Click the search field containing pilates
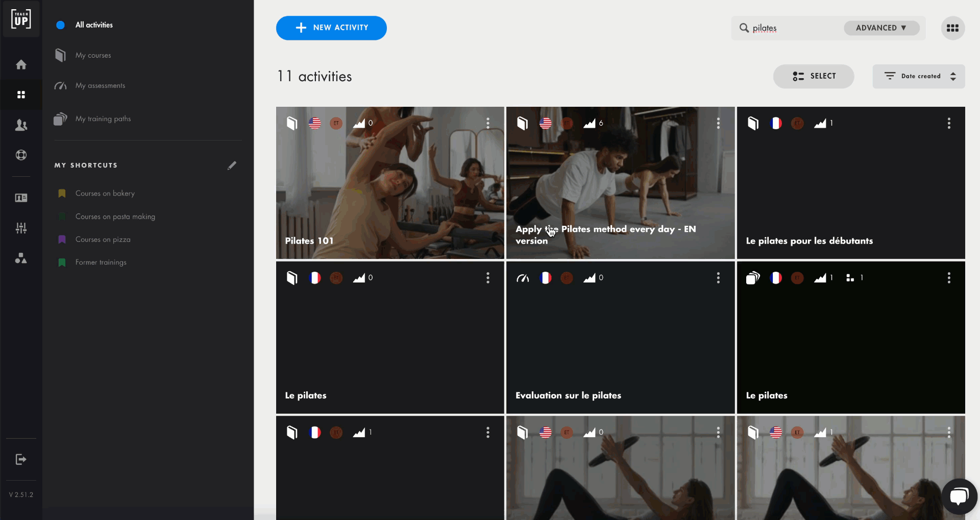The image size is (980, 520). point(794,28)
